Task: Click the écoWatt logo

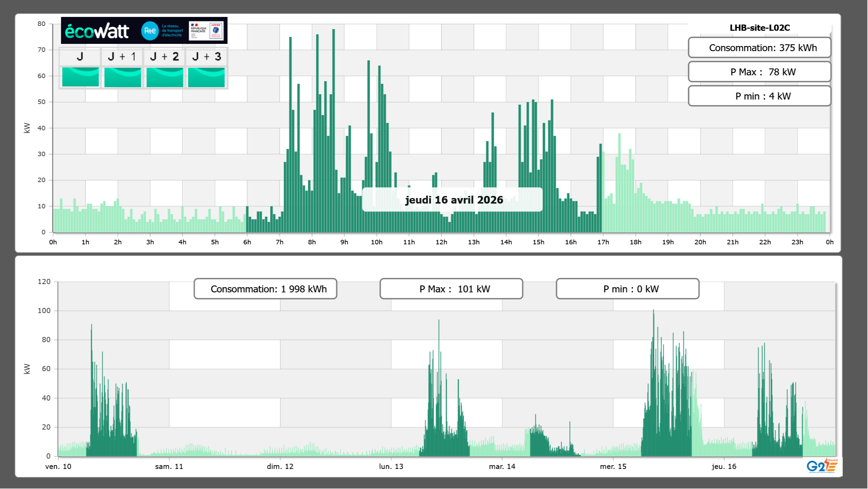Action: [97, 31]
